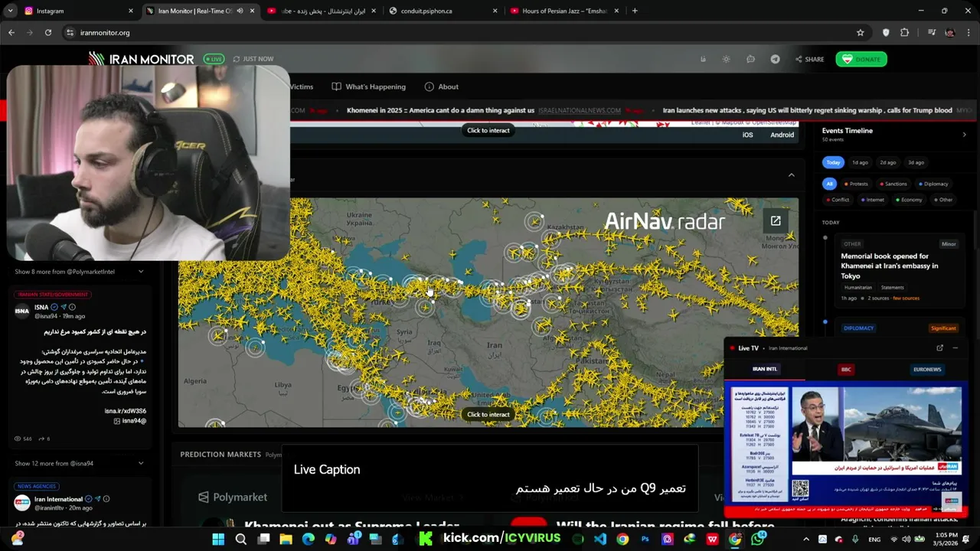
Task: Toggle the Protests category filter
Action: pyautogui.click(x=856, y=184)
